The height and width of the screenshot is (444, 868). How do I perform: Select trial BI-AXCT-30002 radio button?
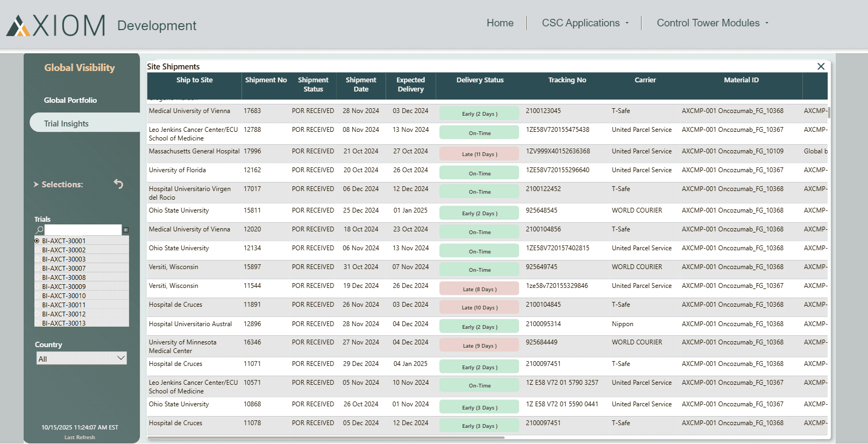click(37, 250)
